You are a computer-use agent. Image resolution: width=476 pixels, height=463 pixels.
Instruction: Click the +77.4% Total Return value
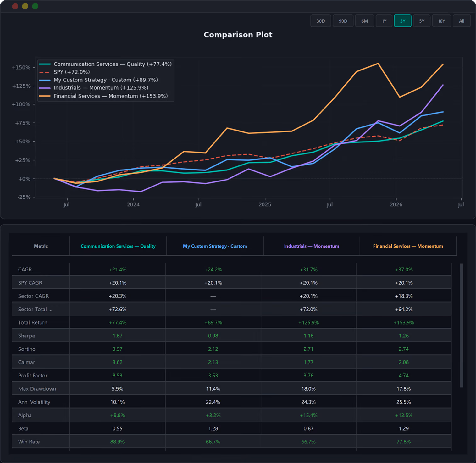pos(118,322)
